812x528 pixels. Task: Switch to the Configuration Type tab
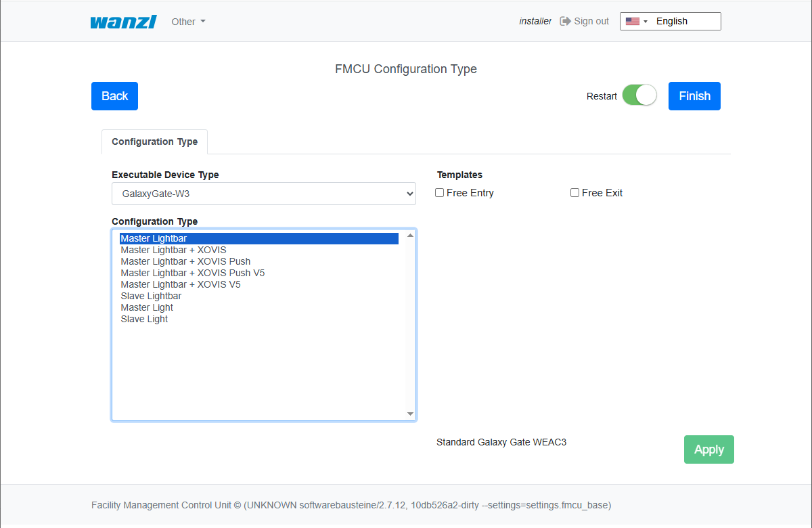point(154,141)
